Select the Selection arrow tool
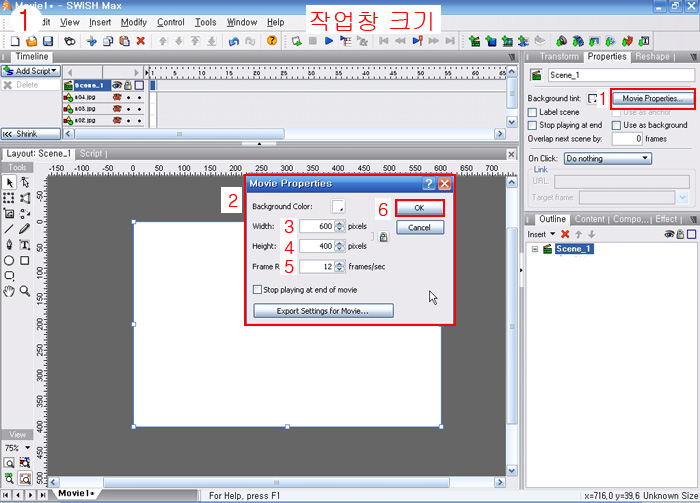Viewport: 700px width, 503px height. [9, 182]
